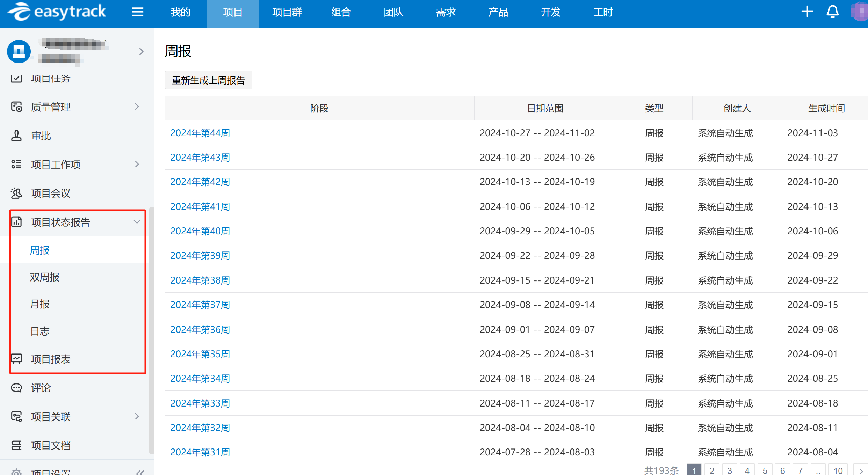868x475 pixels.
Task: Select 双周报 in sidebar submenu
Action: (45, 277)
